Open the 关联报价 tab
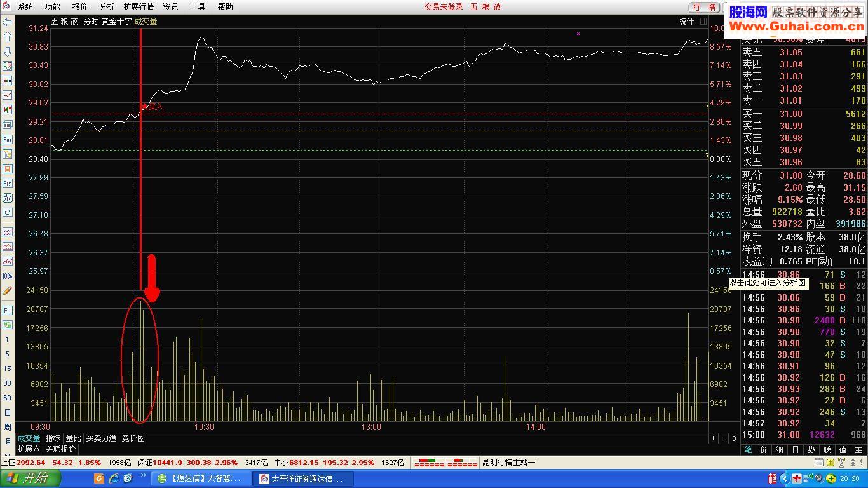 click(60, 449)
